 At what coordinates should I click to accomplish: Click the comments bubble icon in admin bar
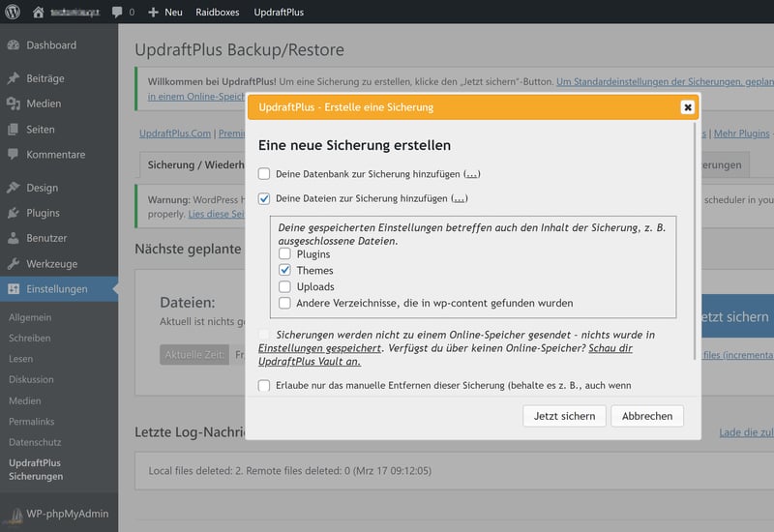click(x=118, y=13)
